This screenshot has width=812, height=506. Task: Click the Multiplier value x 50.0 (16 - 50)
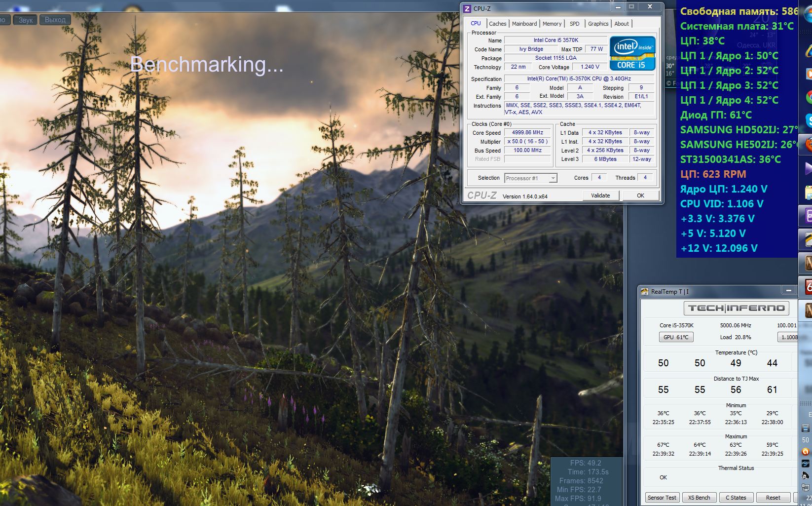click(x=527, y=141)
